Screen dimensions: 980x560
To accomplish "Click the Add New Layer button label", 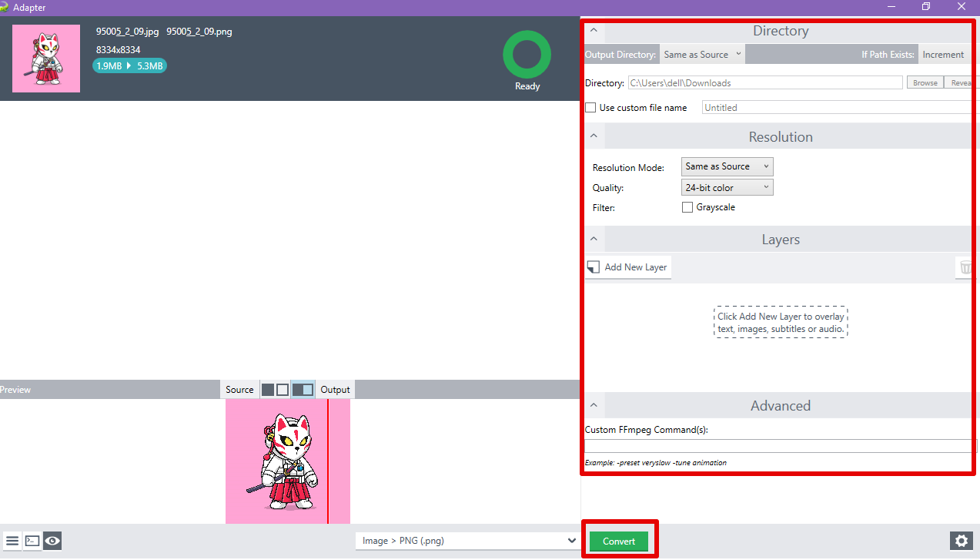I will point(636,267).
